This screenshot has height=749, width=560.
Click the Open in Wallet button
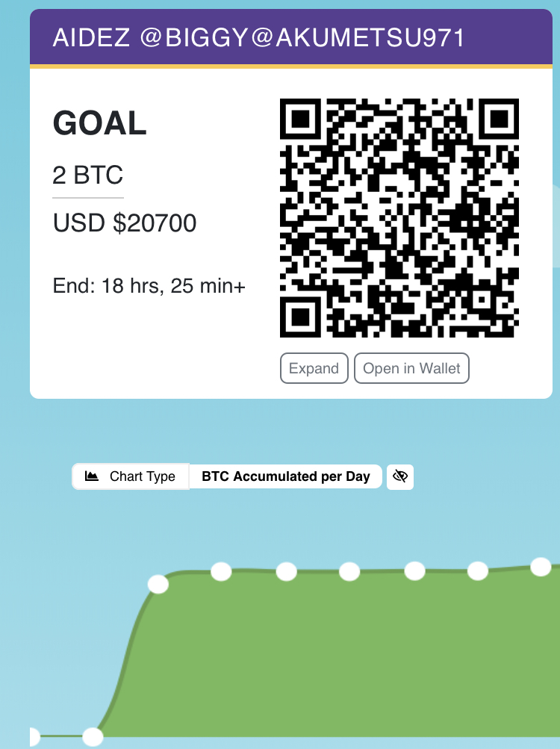click(x=411, y=368)
